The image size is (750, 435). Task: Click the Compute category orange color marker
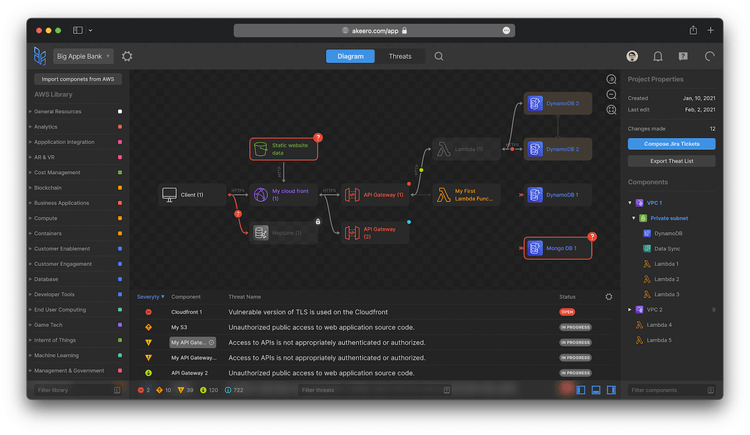click(120, 218)
